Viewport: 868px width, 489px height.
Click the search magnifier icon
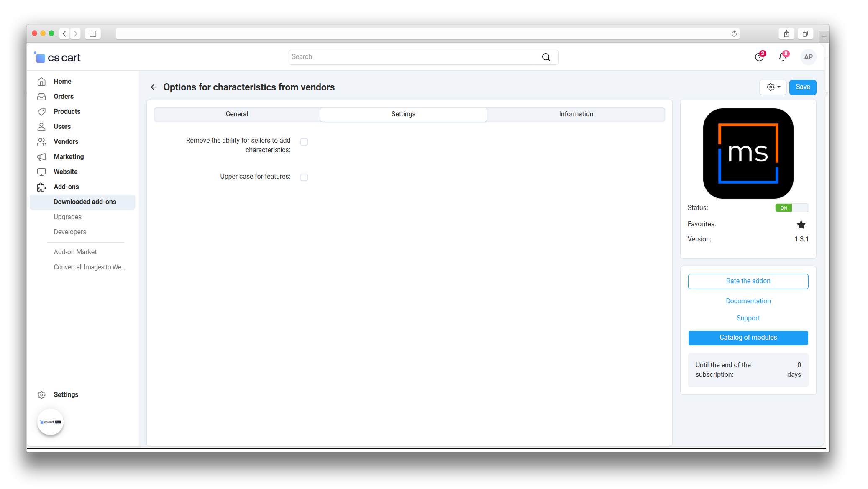tap(546, 57)
